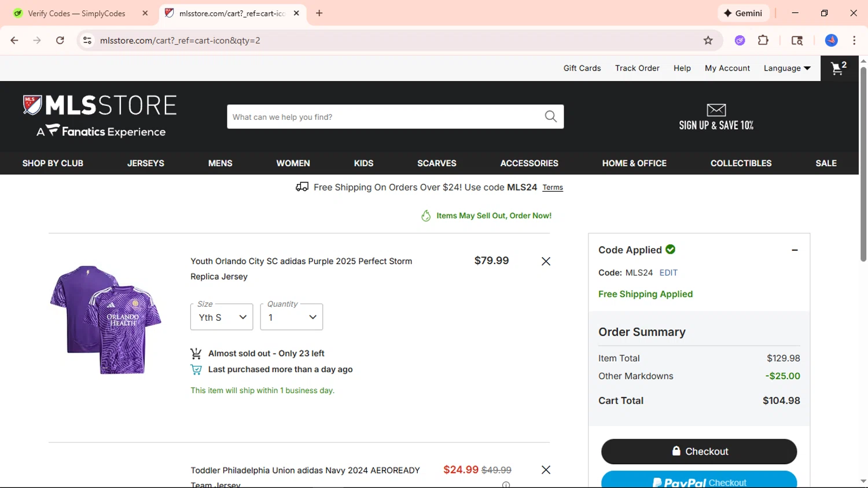
Task: Click the browser address bar URL
Action: (180, 41)
